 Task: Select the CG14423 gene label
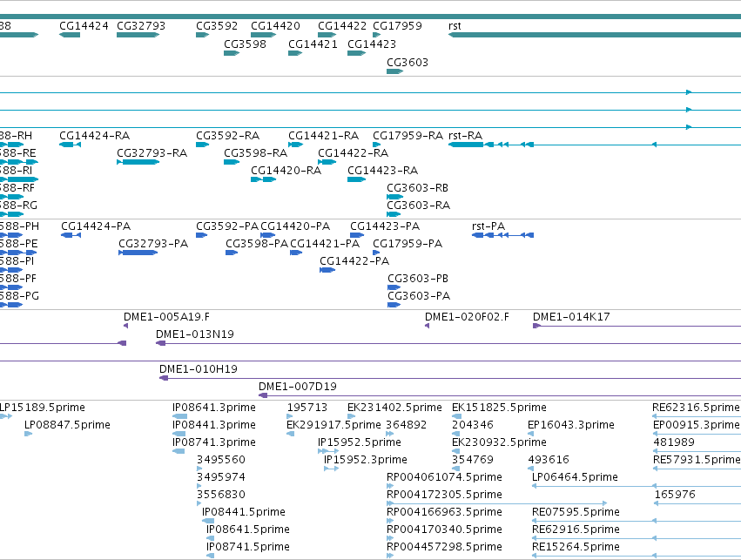point(372,44)
